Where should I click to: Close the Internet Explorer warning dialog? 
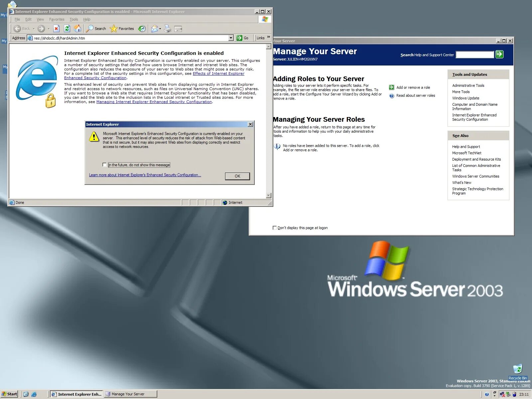(250, 124)
